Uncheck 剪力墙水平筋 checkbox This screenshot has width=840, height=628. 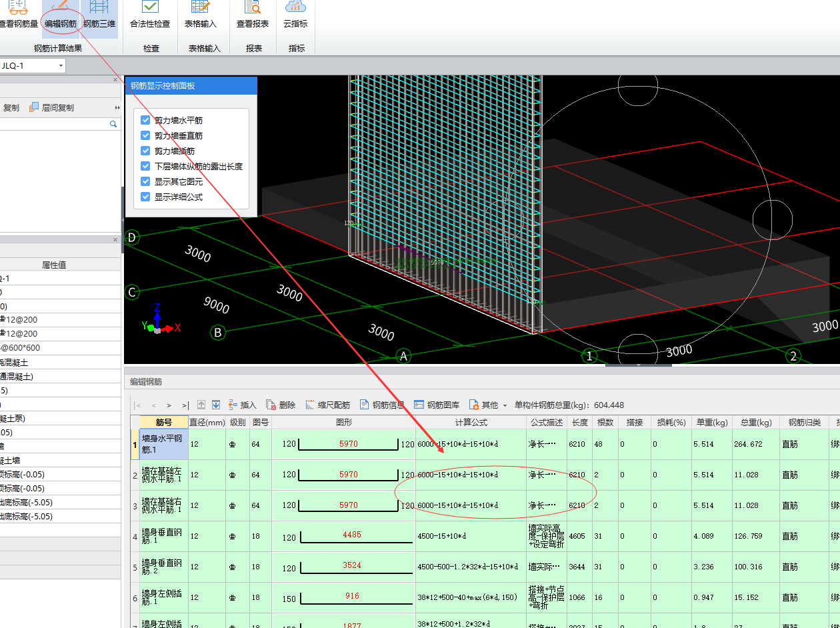[x=145, y=120]
